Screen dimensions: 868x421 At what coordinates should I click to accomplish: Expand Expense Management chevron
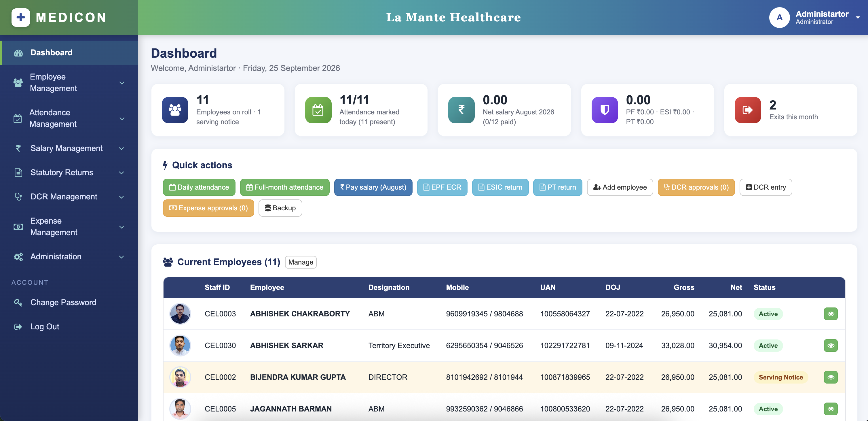pyautogui.click(x=122, y=227)
